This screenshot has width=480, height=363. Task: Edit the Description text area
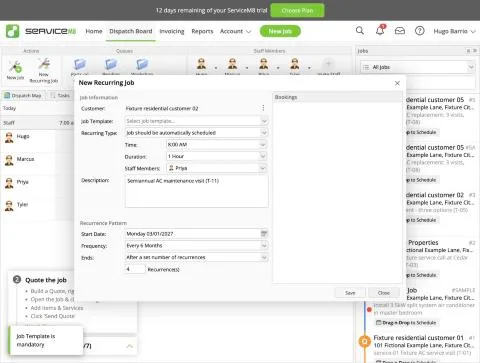click(196, 192)
